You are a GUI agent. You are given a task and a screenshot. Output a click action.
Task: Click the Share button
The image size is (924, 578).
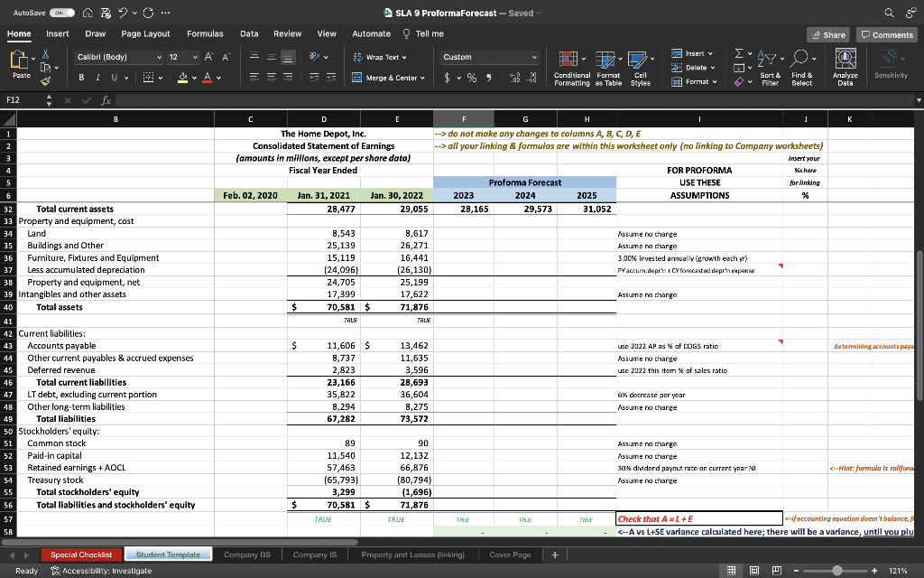tap(828, 35)
